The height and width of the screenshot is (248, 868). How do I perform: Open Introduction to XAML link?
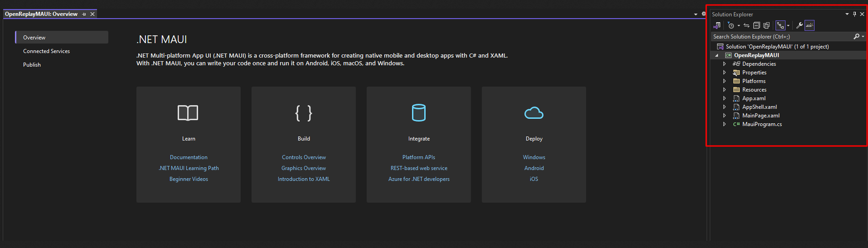[x=304, y=179]
